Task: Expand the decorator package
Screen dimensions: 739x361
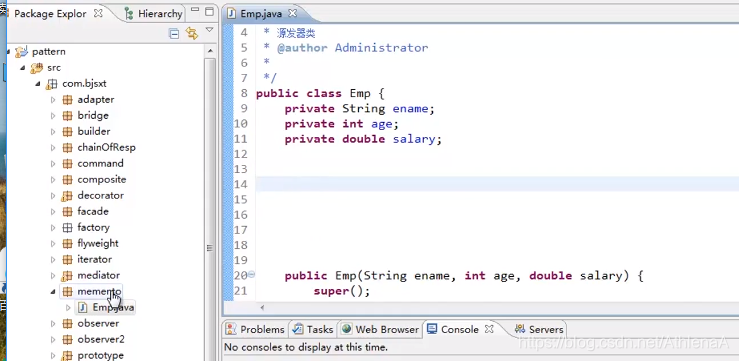Action: (53, 196)
